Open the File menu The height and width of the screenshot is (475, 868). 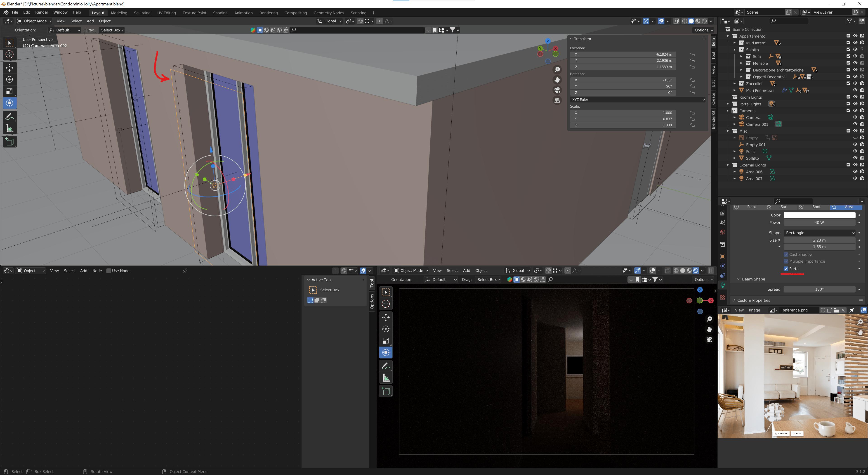click(15, 12)
